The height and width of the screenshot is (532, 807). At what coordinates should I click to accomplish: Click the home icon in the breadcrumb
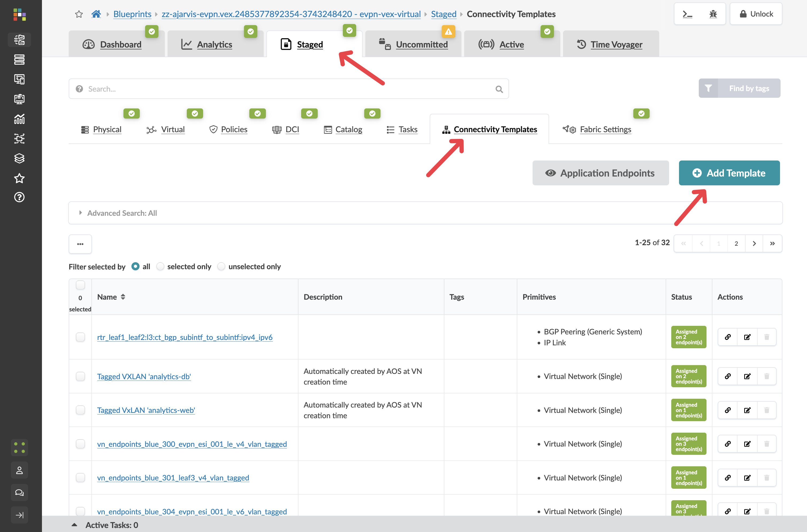pos(96,14)
